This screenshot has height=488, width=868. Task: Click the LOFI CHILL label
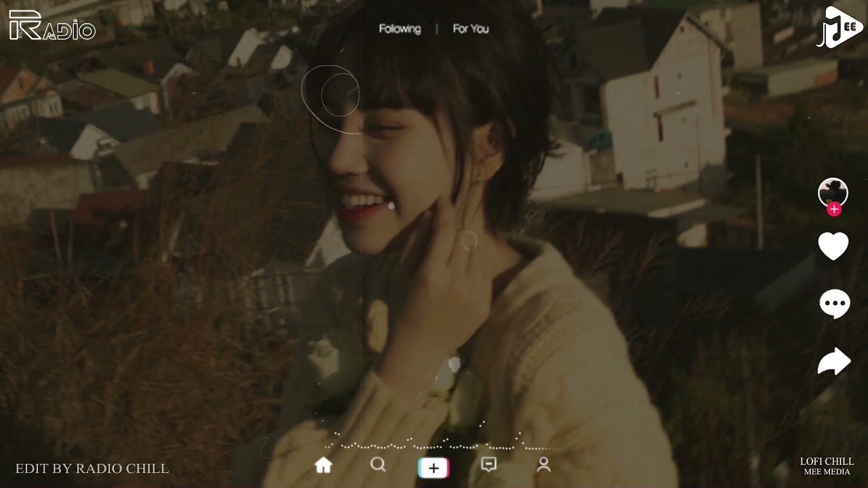pyautogui.click(x=827, y=462)
